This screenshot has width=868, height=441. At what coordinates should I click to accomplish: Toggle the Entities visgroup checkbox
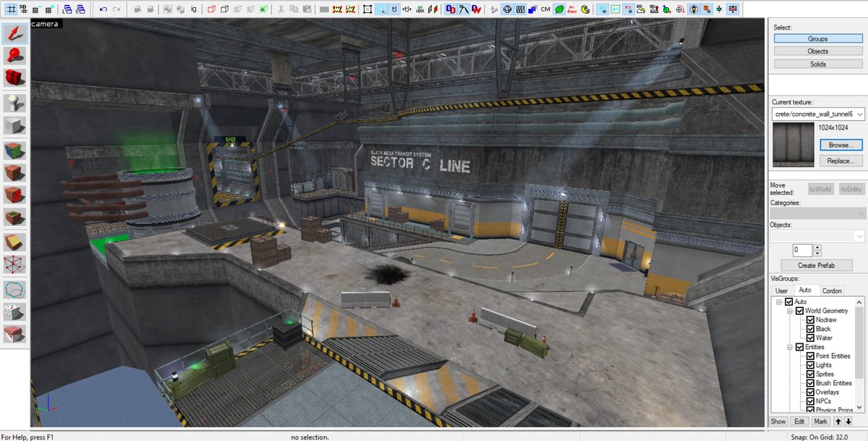pos(799,347)
